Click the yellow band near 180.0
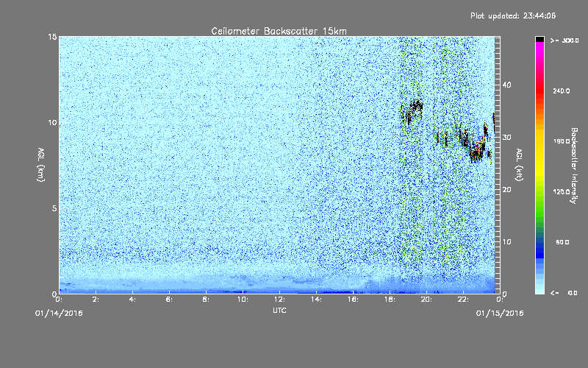 (539, 141)
